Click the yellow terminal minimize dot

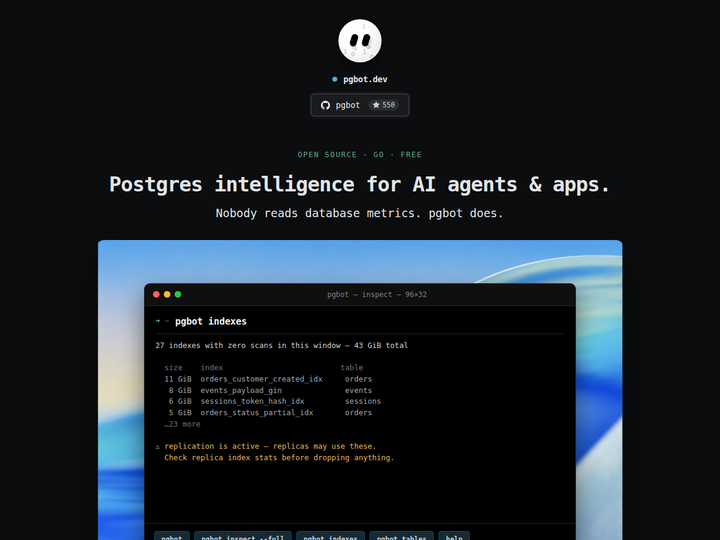point(167,294)
